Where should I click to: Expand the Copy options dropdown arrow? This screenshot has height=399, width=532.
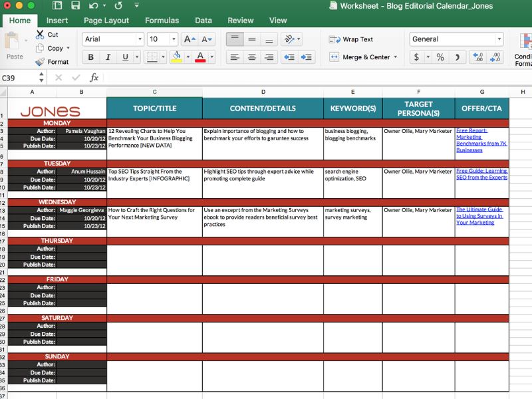68,48
